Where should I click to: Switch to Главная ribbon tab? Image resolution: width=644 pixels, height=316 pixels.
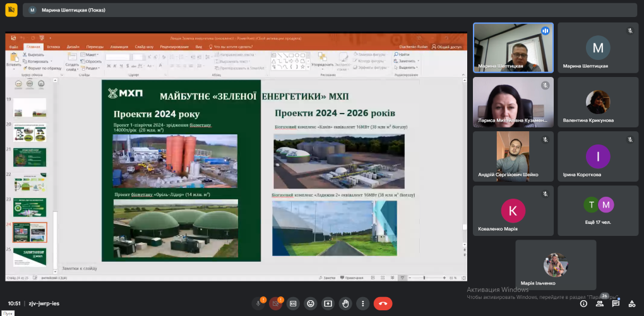pos(33,47)
